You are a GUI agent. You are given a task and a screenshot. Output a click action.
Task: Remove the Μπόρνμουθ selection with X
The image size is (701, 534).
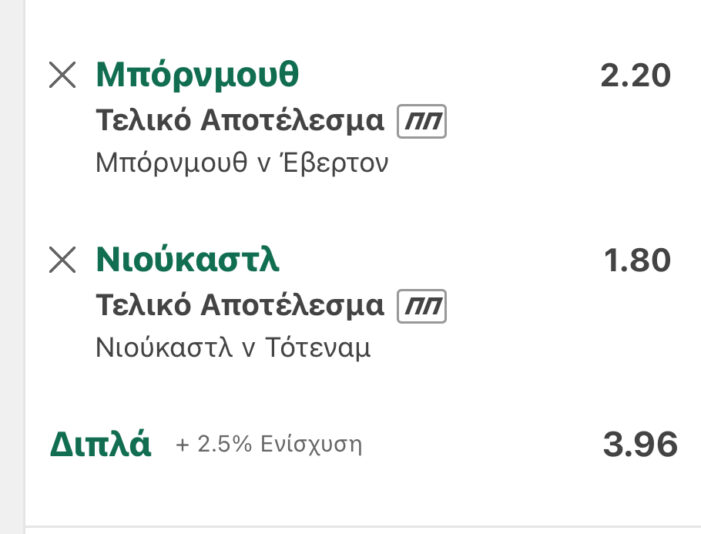tap(62, 75)
